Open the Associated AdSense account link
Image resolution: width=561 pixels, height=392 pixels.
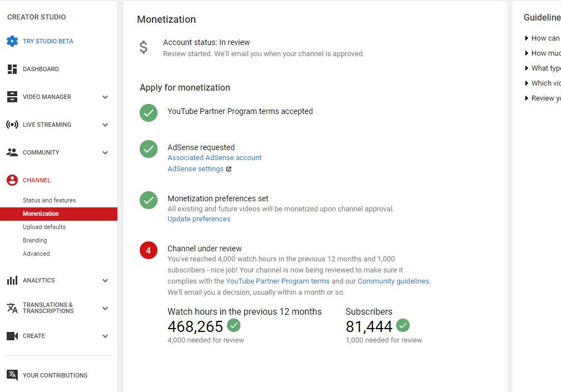point(215,157)
